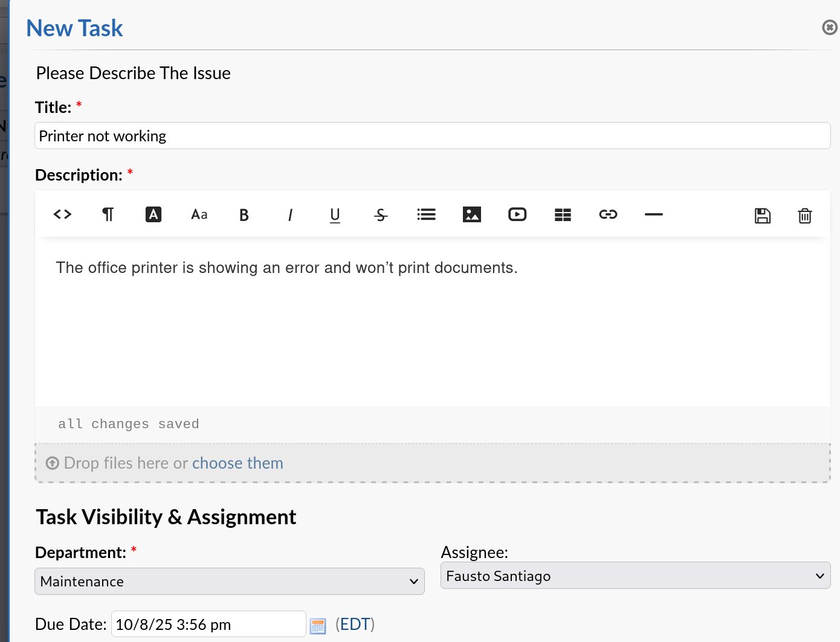Save the description draft
840x642 pixels.
click(x=763, y=216)
